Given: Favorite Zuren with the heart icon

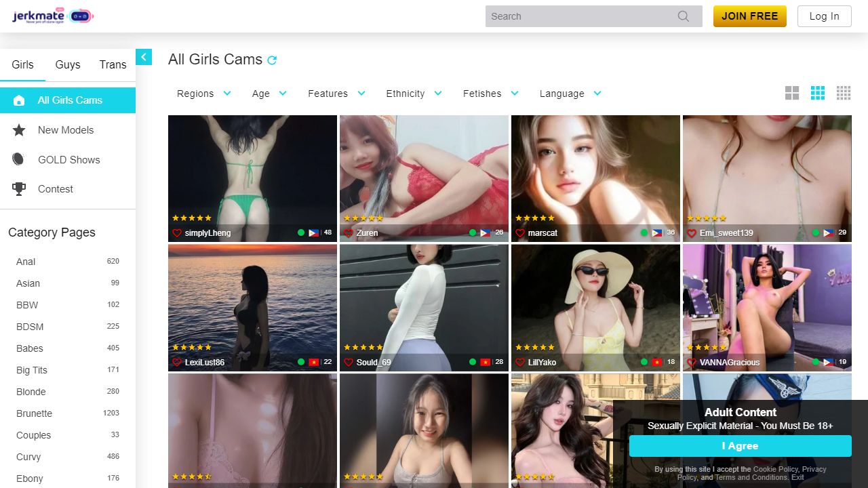Looking at the screenshot, I should click(349, 232).
